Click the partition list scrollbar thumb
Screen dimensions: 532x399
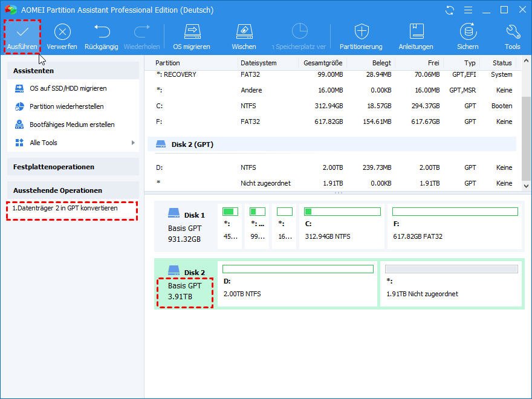tap(526, 139)
